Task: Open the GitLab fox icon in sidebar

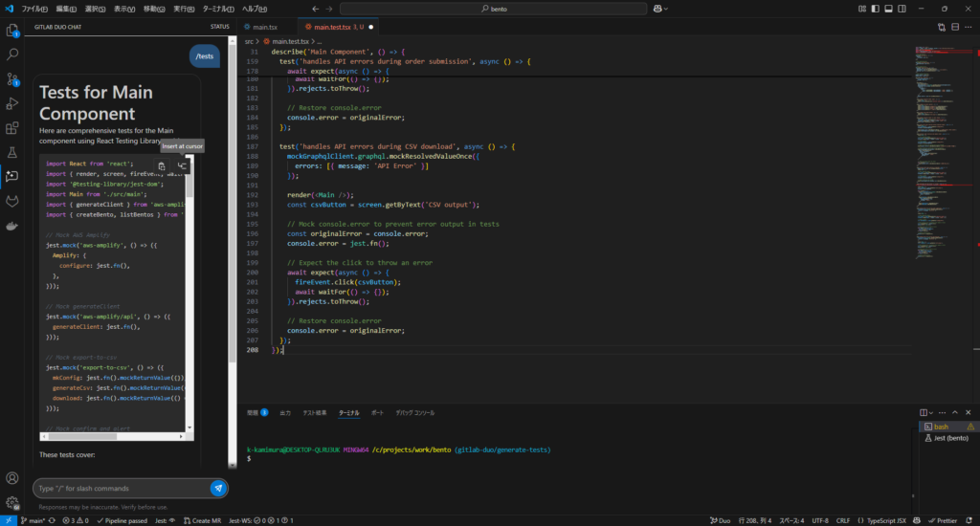Action: click(12, 201)
